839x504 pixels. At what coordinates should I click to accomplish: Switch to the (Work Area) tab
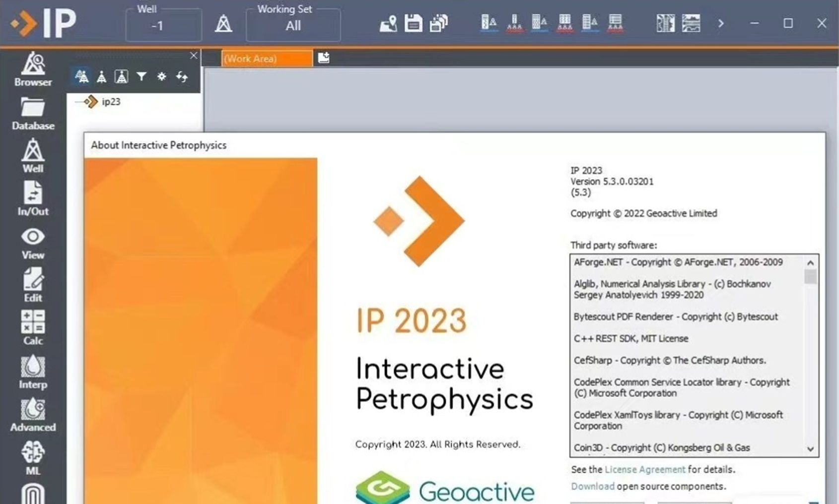[267, 59]
